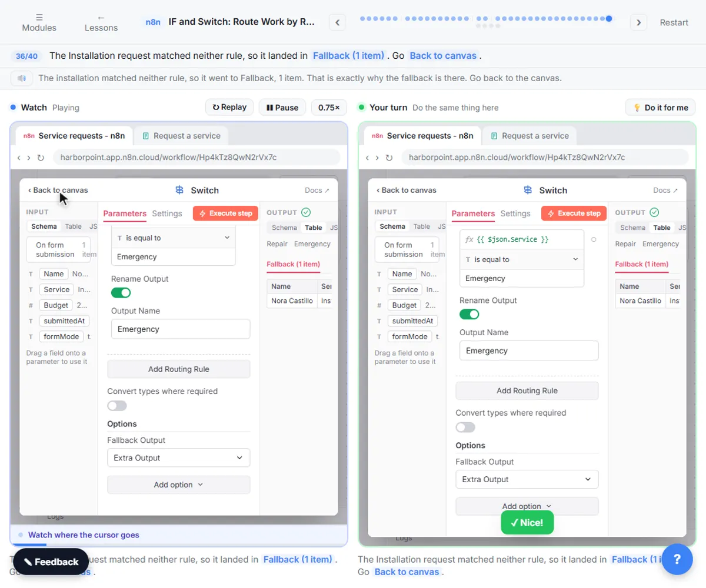Open the Feedback button
The image size is (706, 588).
pos(51,562)
